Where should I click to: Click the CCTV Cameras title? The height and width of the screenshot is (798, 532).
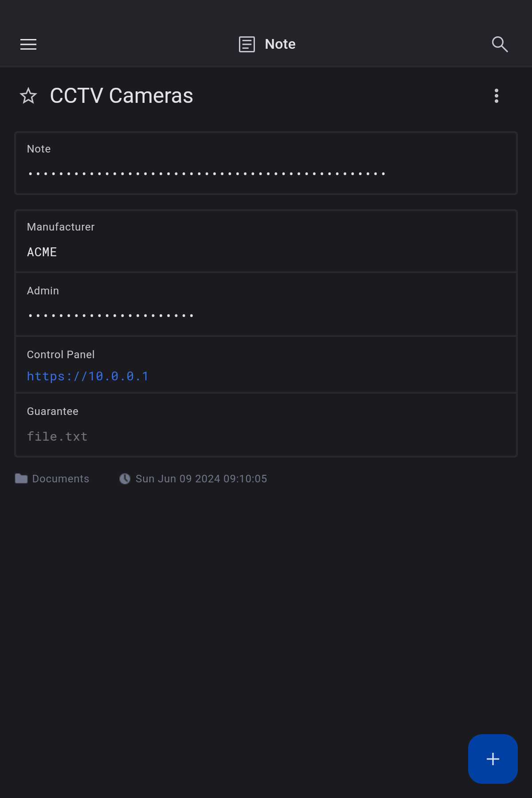click(x=121, y=96)
